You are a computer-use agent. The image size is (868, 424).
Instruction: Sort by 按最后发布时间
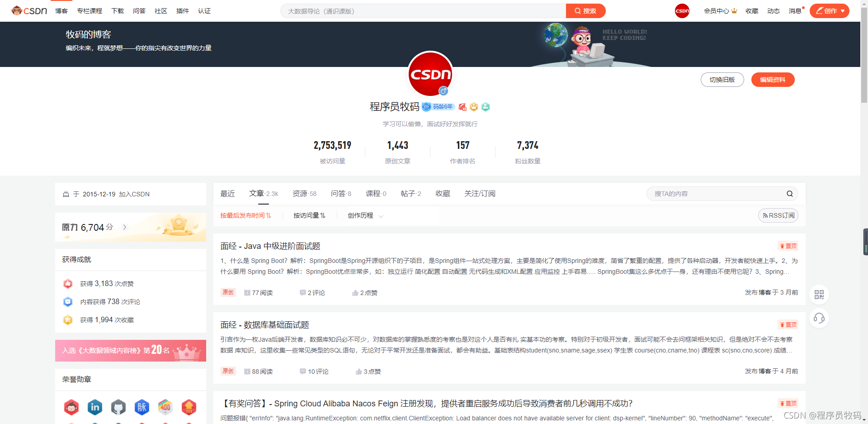(246, 215)
